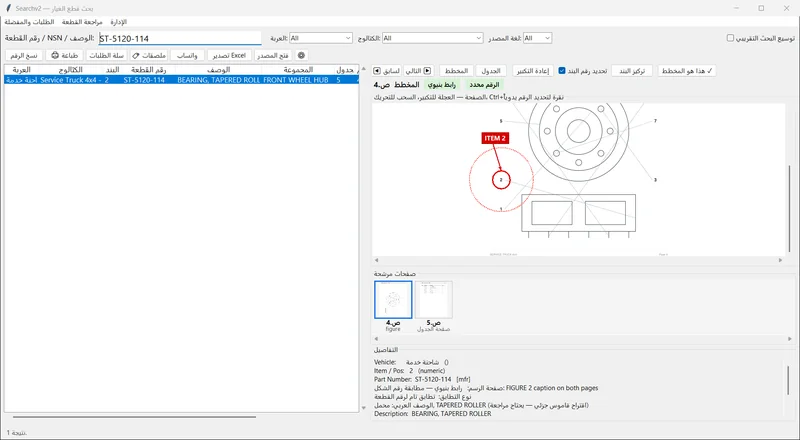Click the طباعة print button
The width and height of the screenshot is (800, 440).
64,55
